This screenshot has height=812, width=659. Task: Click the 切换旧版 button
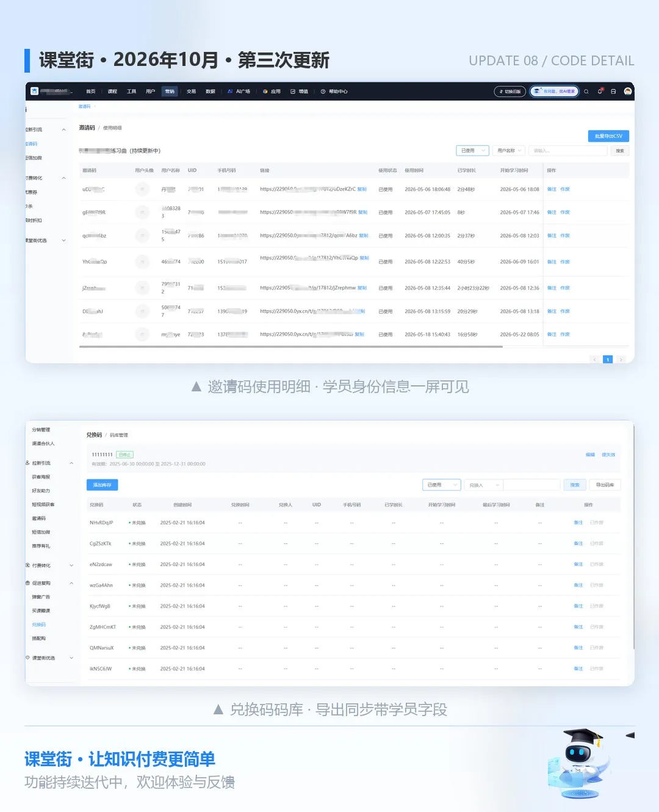coord(510,92)
